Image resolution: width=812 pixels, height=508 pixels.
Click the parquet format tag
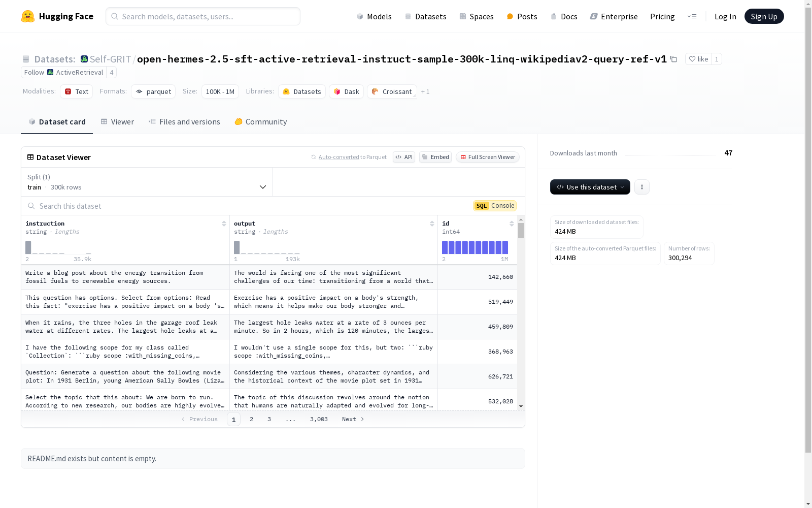tap(153, 91)
